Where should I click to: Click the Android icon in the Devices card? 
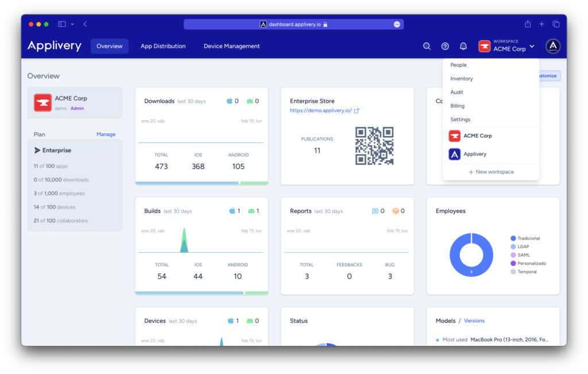click(250, 321)
